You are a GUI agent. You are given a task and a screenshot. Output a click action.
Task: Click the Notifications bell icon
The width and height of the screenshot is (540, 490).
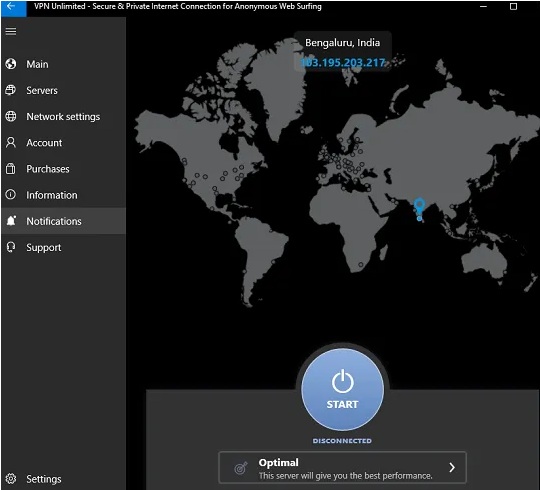pyautogui.click(x=11, y=221)
